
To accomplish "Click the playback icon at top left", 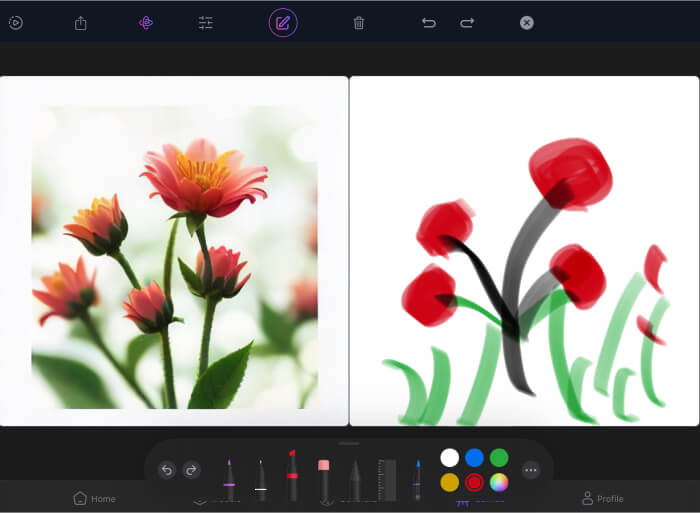I will point(16,23).
